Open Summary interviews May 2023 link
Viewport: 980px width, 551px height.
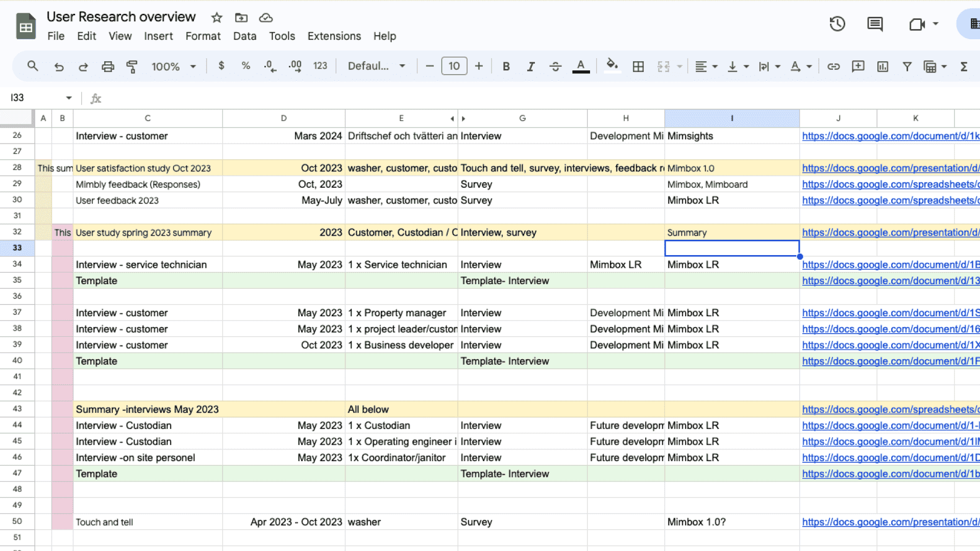(x=890, y=410)
